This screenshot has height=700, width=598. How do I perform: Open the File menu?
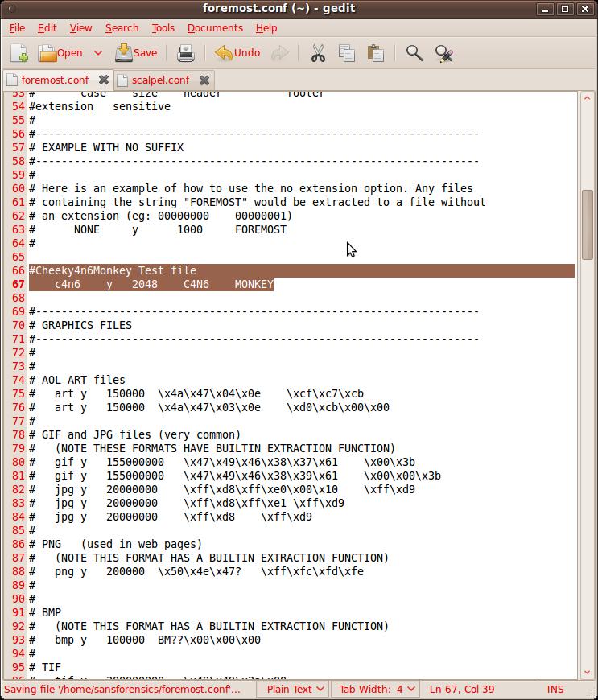(18, 27)
